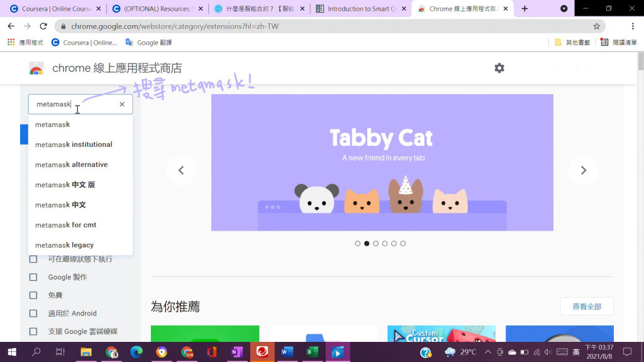Choose the "metamask 中文" suggestion
This screenshot has height=362, width=644.
80,205
